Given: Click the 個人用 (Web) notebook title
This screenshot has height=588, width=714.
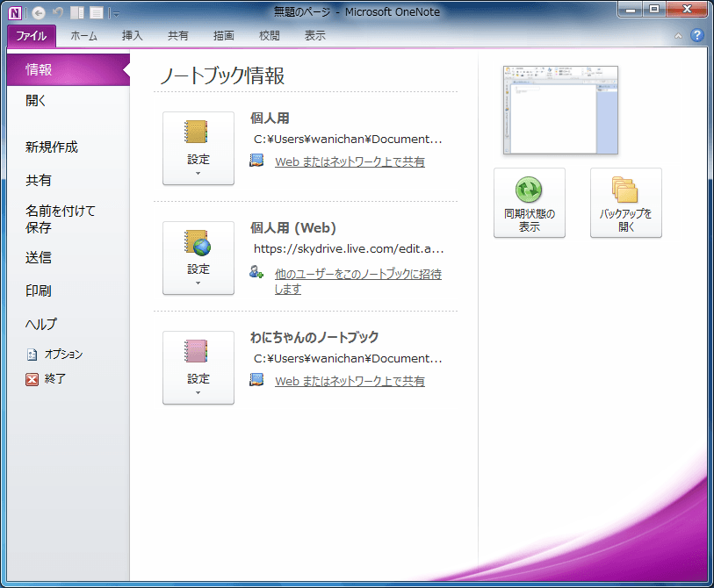Looking at the screenshot, I should click(x=293, y=227).
